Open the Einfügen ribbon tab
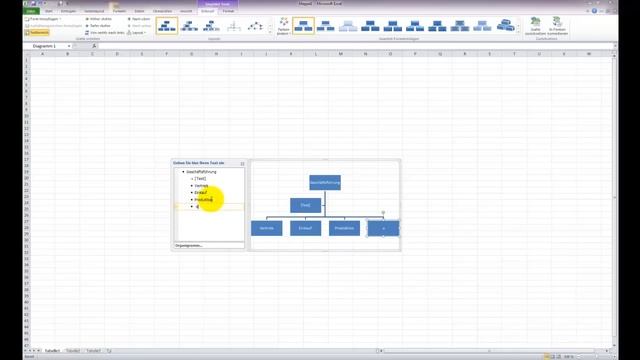640x360 pixels. point(68,11)
